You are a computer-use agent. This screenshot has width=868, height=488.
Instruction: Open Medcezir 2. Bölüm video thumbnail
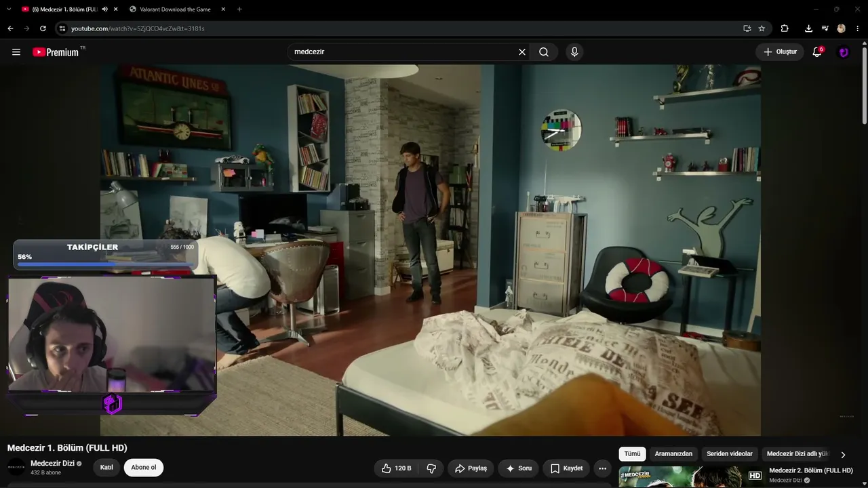pos(691,476)
